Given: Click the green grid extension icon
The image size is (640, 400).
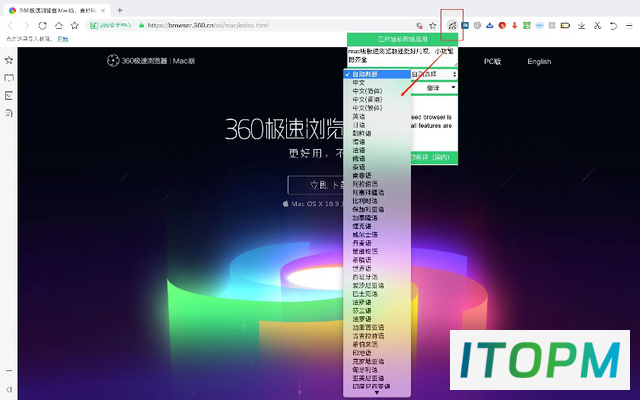Looking at the screenshot, I should coord(527,25).
